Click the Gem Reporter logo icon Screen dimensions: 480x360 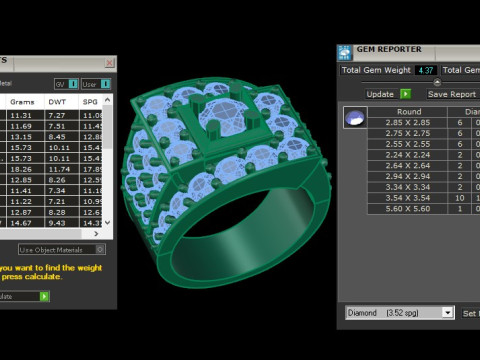(345, 53)
